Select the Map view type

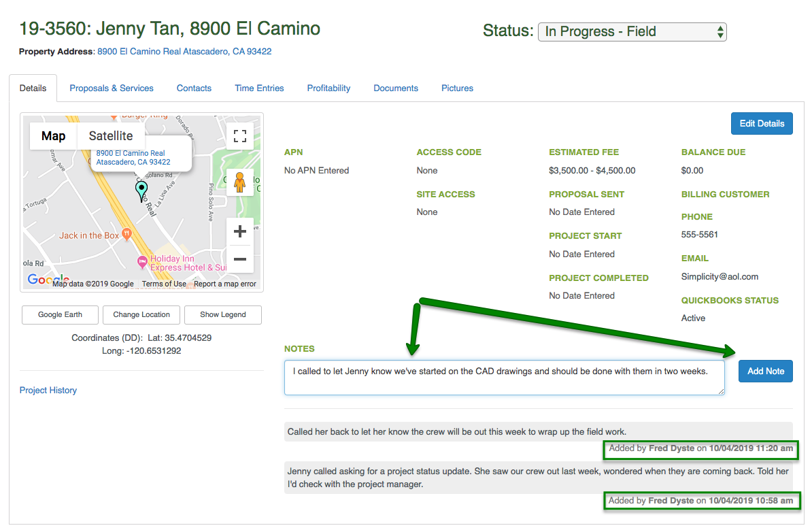(53, 136)
